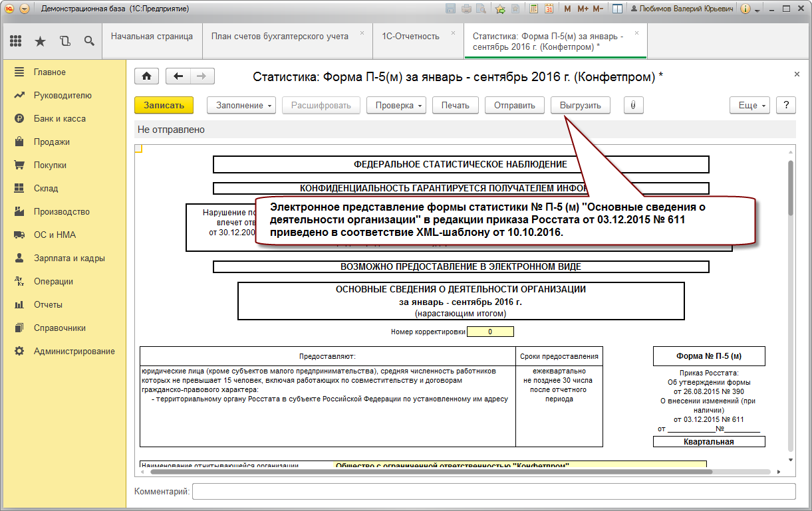Click the window layout panels icon
This screenshot has width=812, height=511.
[x=617, y=9]
